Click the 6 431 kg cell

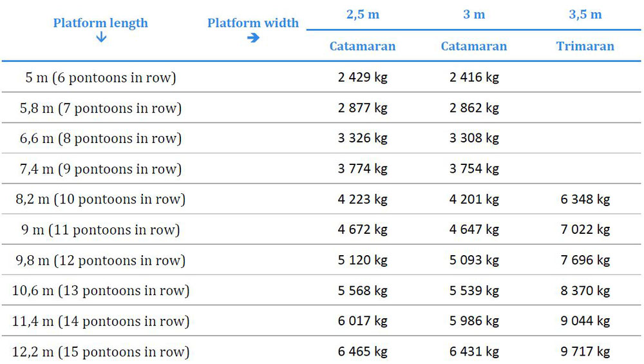[474, 352]
